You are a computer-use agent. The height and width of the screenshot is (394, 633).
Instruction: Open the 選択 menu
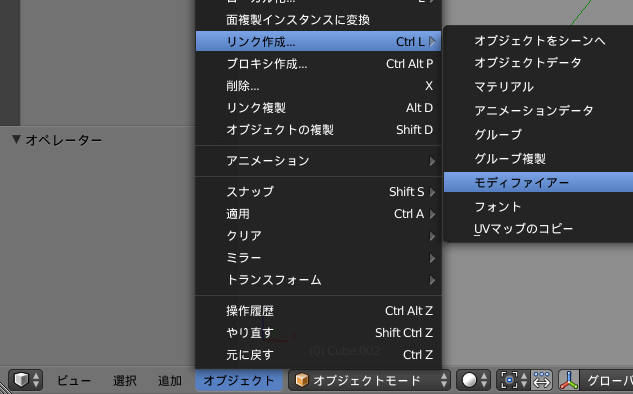pyautogui.click(x=124, y=380)
